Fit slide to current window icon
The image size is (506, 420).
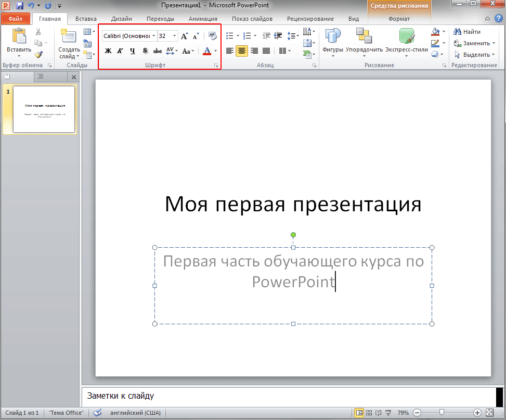point(490,413)
